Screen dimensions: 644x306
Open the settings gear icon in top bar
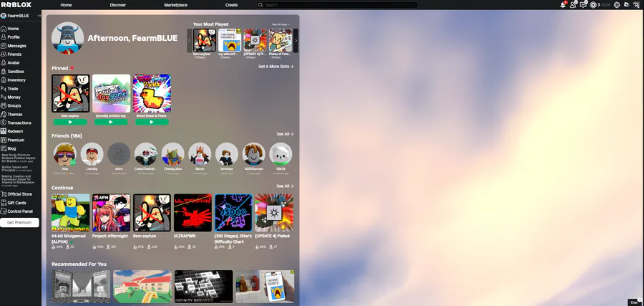617,5
